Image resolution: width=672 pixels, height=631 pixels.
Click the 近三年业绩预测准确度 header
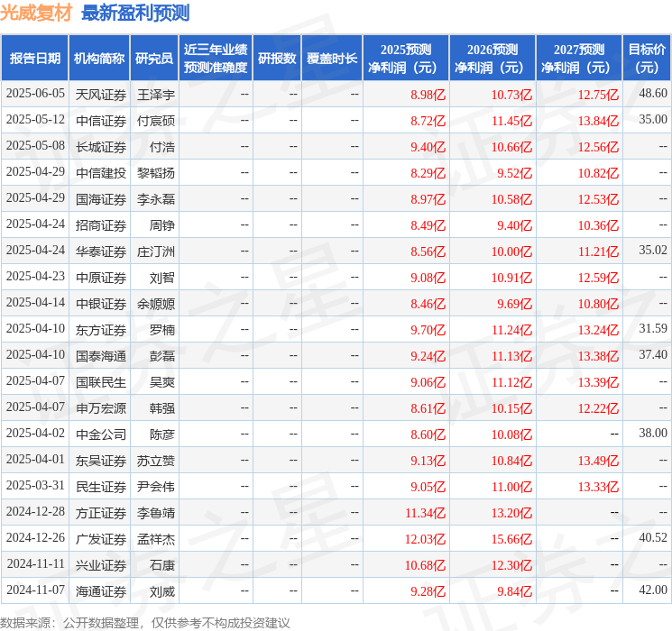(x=216, y=59)
